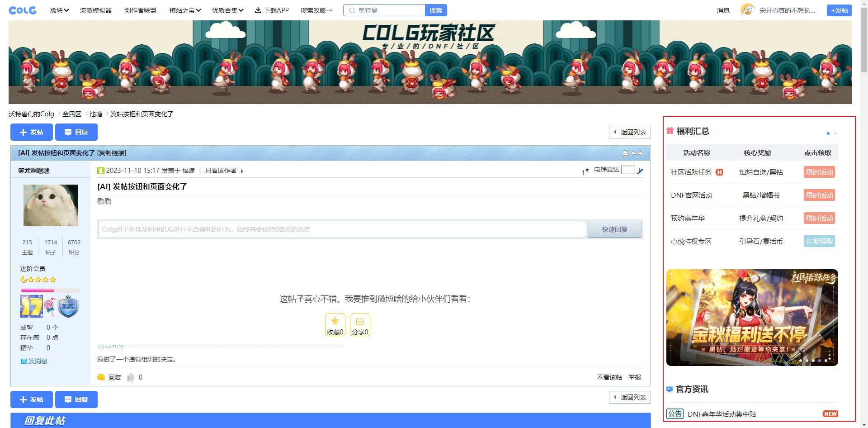Click the top blue 发帖 post button
The width and height of the screenshot is (868, 428).
click(x=32, y=132)
